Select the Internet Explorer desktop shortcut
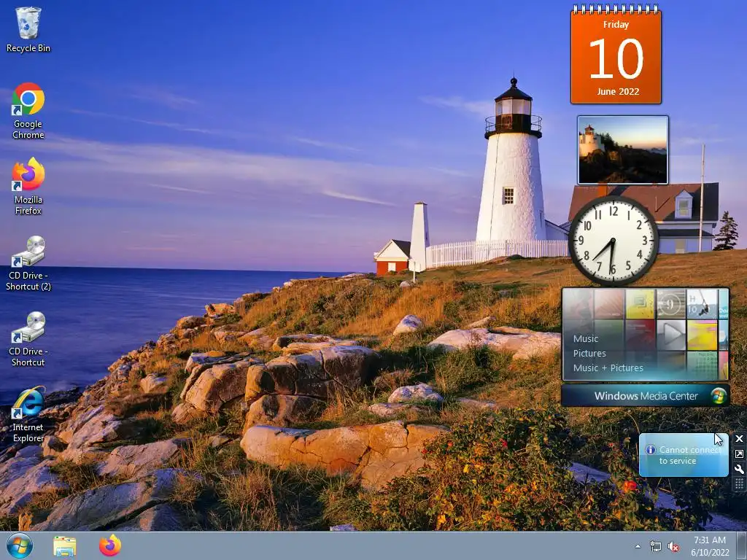 (28, 414)
